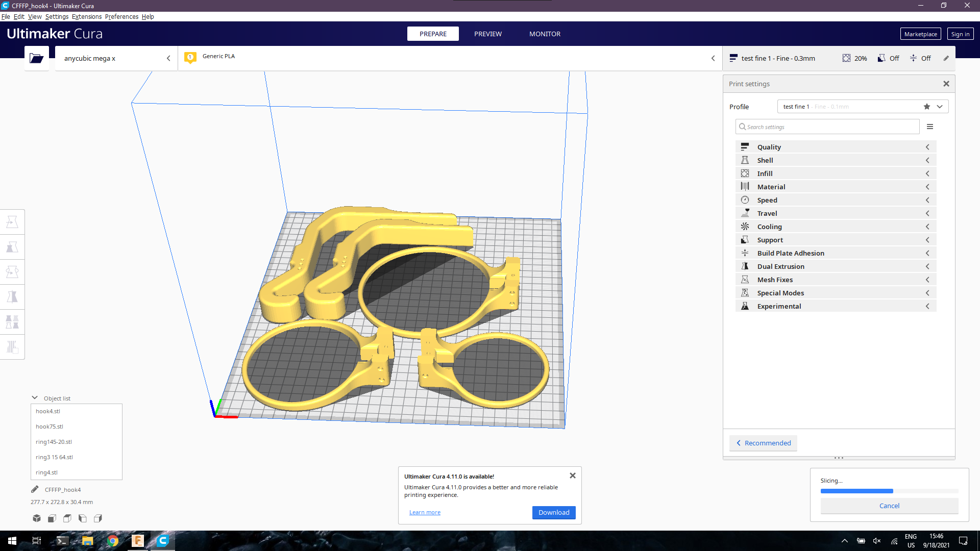Viewport: 980px width, 551px height.
Task: Expand the Cooling settings section
Action: pyautogui.click(x=836, y=227)
